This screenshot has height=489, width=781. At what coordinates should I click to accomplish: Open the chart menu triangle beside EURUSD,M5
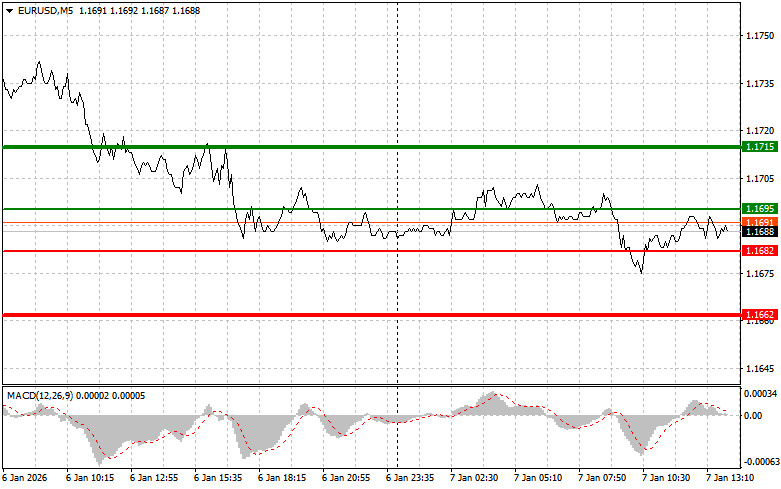coord(9,11)
